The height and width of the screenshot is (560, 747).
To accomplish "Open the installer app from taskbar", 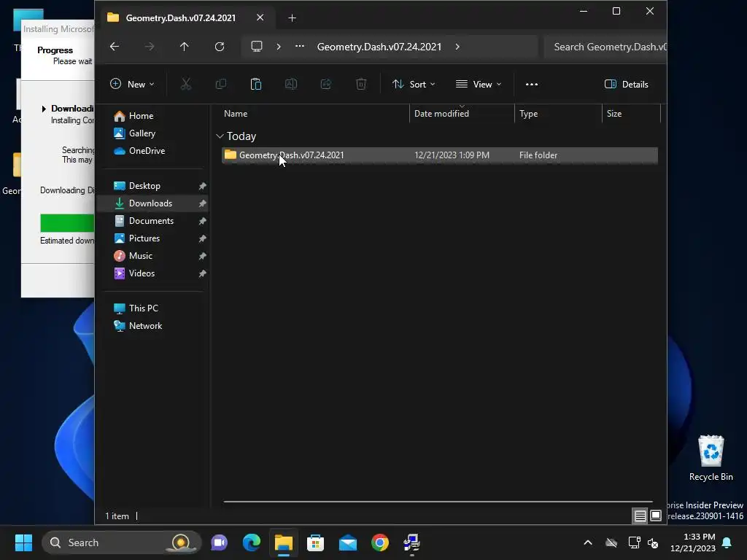I will [411, 542].
